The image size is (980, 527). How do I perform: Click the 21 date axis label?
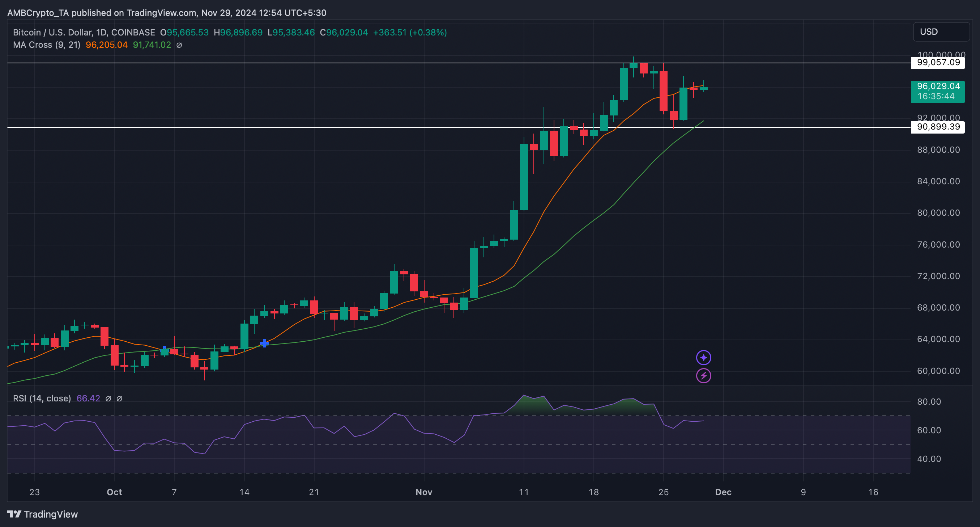click(314, 492)
